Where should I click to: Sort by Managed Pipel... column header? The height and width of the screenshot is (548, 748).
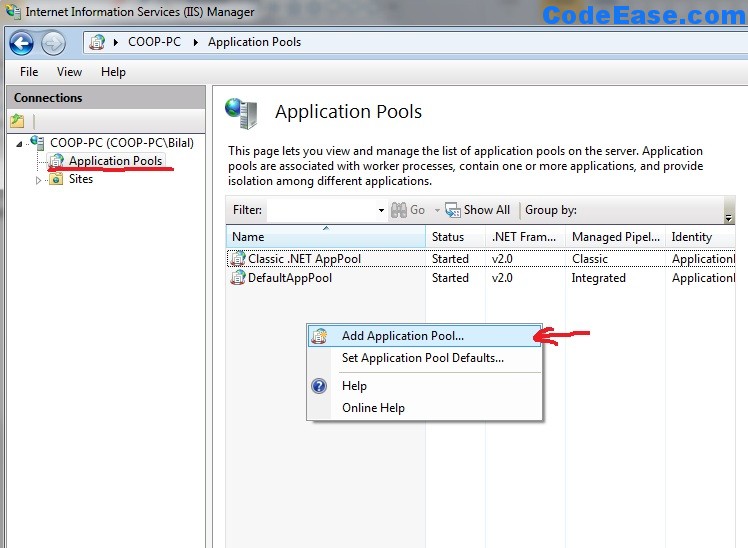615,237
